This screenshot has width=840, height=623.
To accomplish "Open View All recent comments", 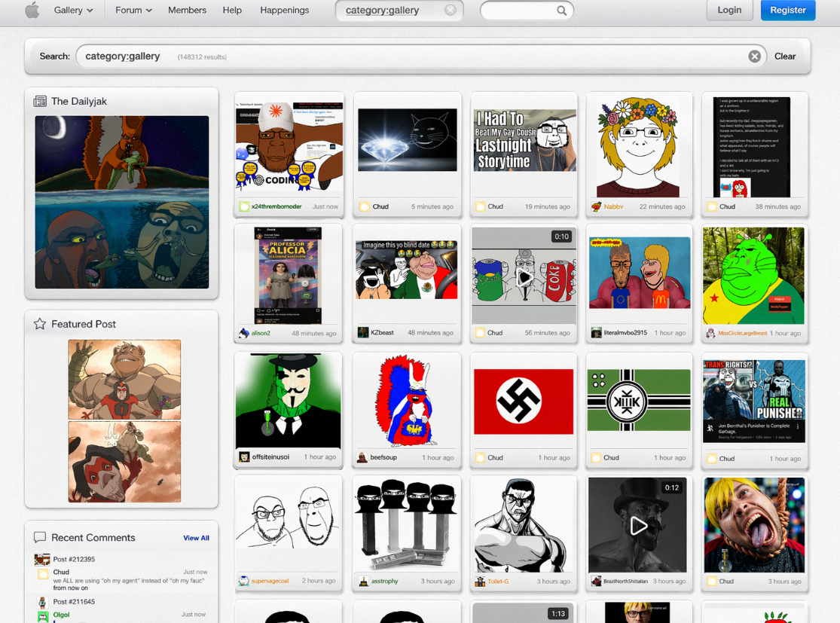I will click(x=196, y=538).
